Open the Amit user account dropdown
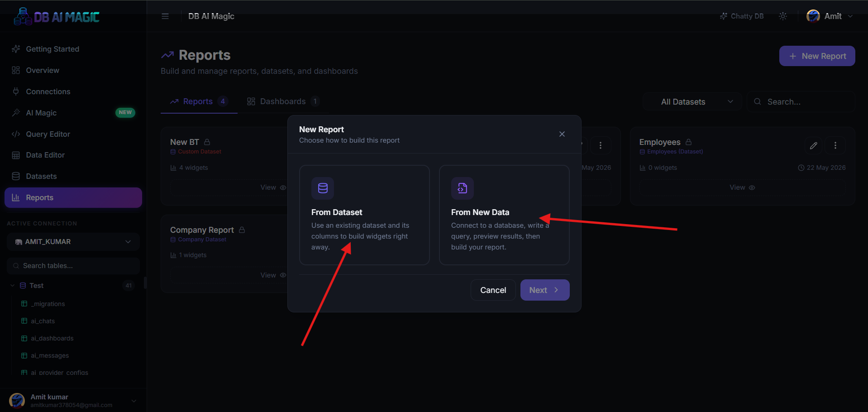The height and width of the screenshot is (412, 868). [830, 16]
